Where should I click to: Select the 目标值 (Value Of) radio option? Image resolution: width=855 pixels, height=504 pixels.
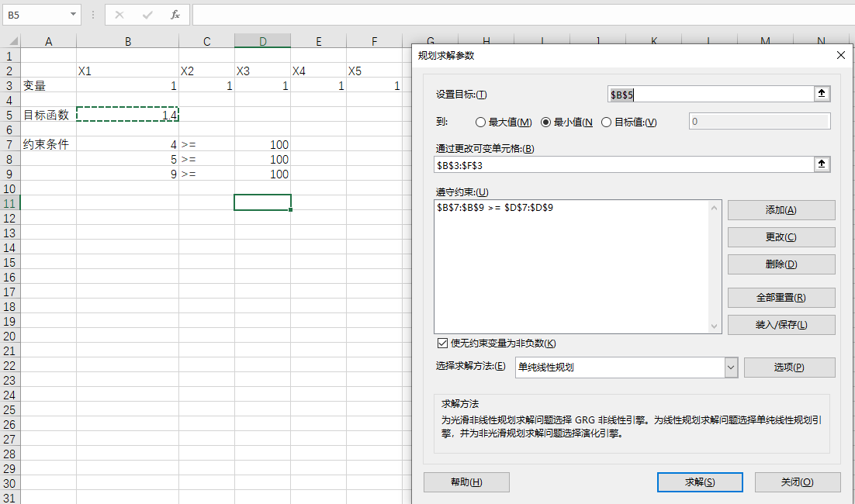(x=607, y=122)
